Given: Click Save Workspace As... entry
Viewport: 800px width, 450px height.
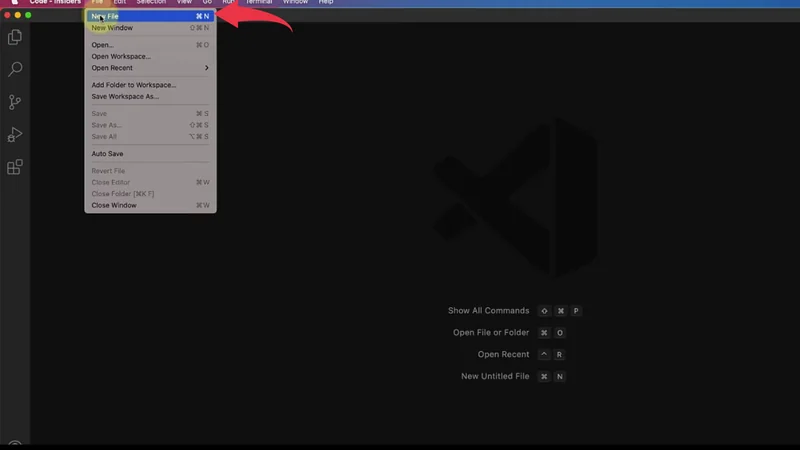Looking at the screenshot, I should 125,97.
